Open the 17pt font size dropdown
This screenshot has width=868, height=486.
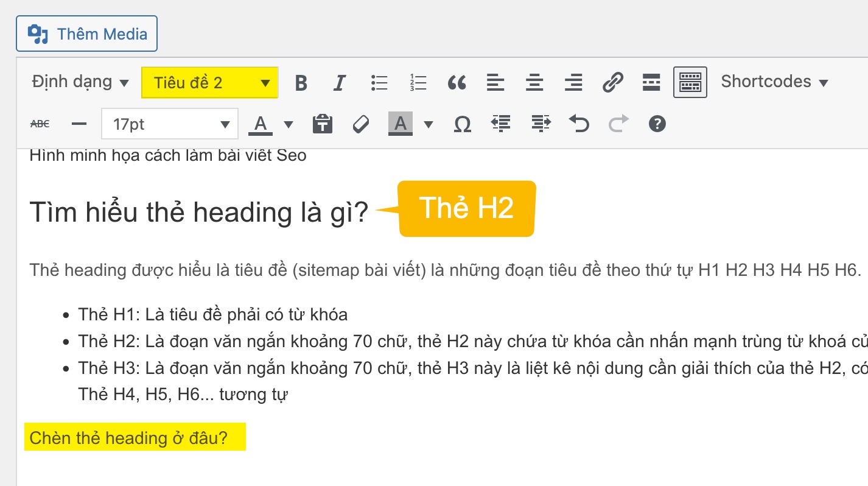click(x=169, y=124)
